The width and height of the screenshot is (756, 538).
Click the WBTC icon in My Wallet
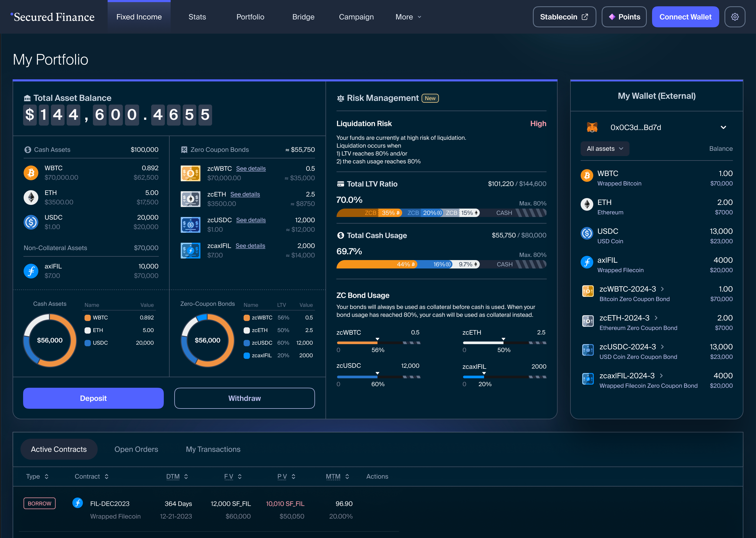[587, 175]
